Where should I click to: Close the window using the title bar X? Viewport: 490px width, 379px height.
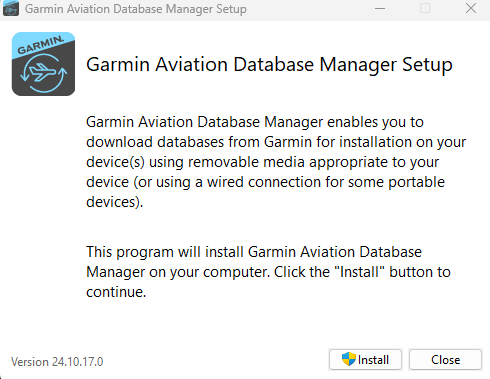point(471,8)
